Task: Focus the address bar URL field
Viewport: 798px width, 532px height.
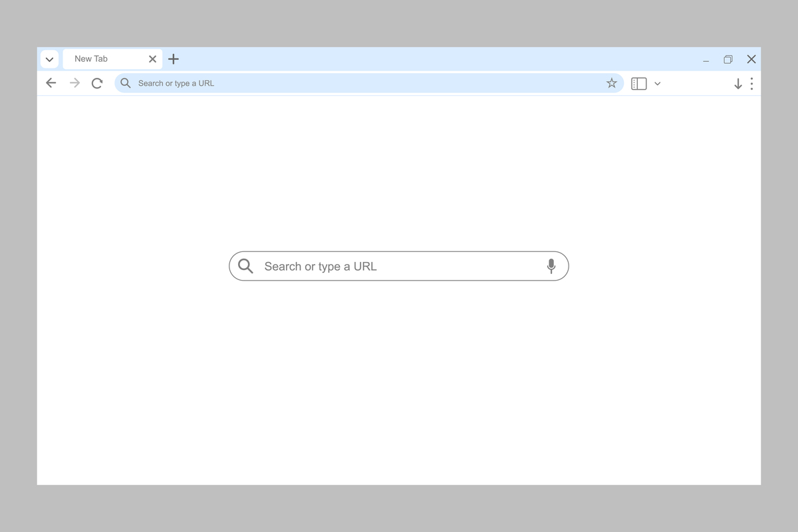Action: pyautogui.click(x=366, y=83)
